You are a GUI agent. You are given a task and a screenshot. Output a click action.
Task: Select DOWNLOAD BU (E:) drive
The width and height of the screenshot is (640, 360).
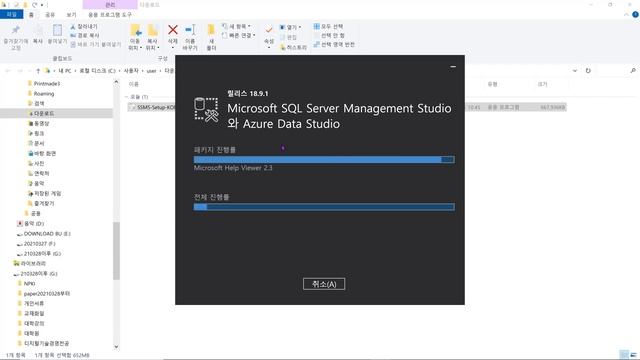(47, 234)
